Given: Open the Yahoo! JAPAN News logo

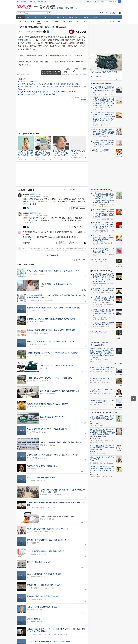Looking at the screenshot, I should click(x=27, y=7).
